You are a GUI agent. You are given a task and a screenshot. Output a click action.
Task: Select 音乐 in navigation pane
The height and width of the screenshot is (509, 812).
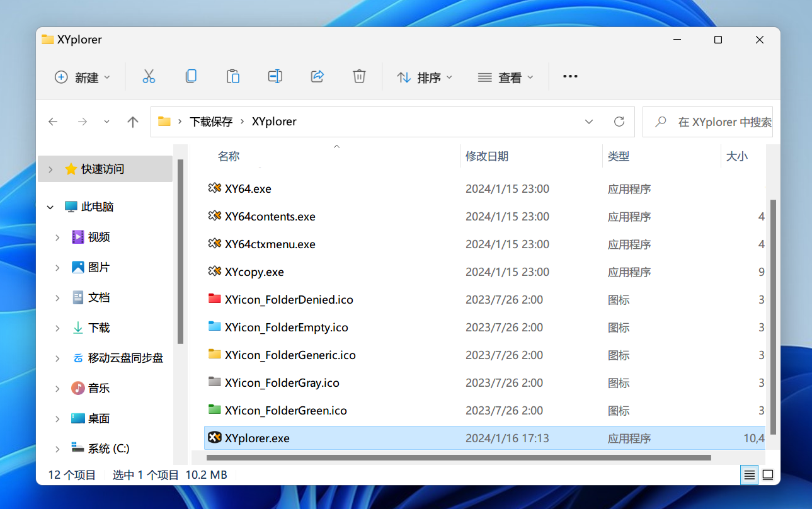[99, 388]
